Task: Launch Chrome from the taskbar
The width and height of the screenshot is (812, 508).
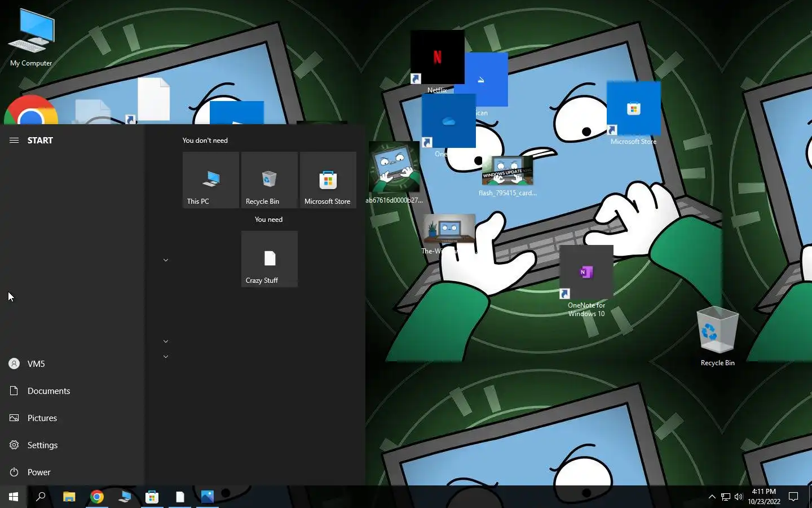Action: point(97,497)
